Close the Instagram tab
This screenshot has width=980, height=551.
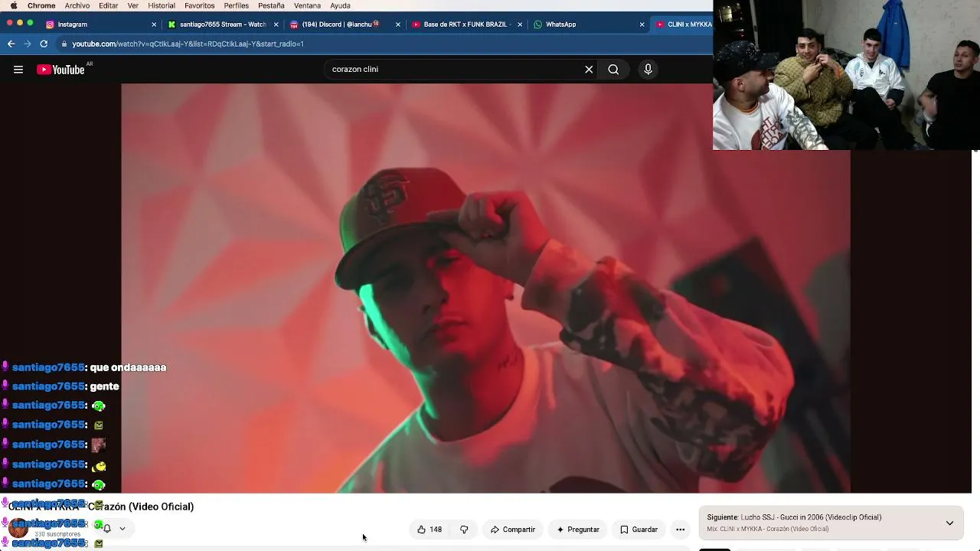click(x=154, y=24)
